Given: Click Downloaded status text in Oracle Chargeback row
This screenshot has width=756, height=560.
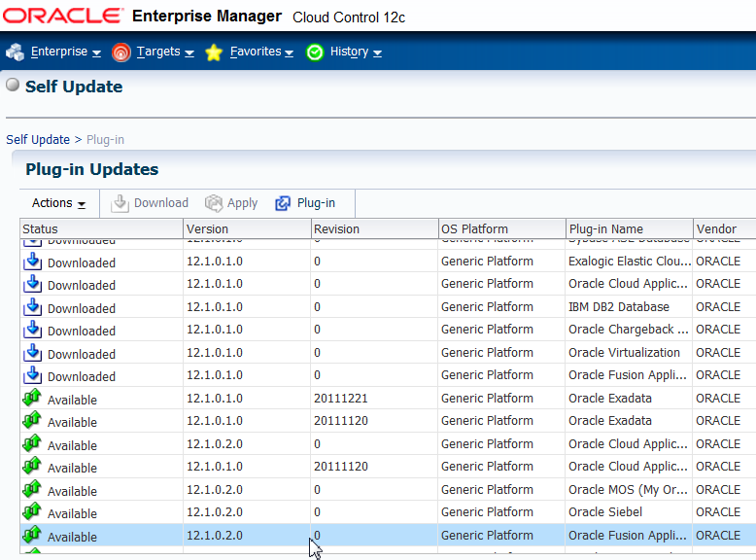Looking at the screenshot, I should click(x=82, y=331).
